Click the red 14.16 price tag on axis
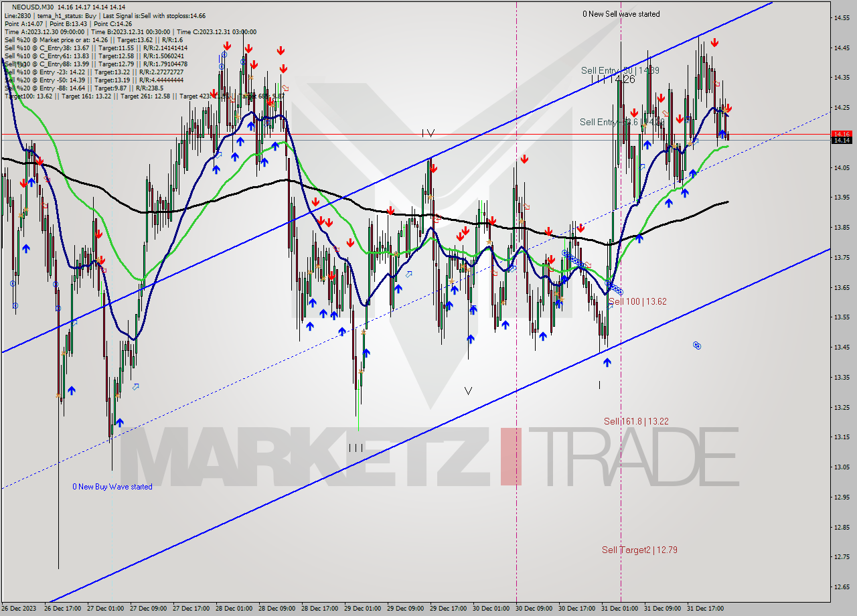Screen dimensions: 857x616 click(x=842, y=134)
